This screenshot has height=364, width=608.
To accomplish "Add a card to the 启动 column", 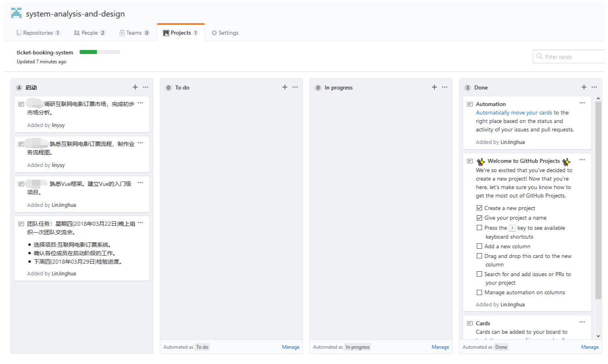I will (135, 87).
